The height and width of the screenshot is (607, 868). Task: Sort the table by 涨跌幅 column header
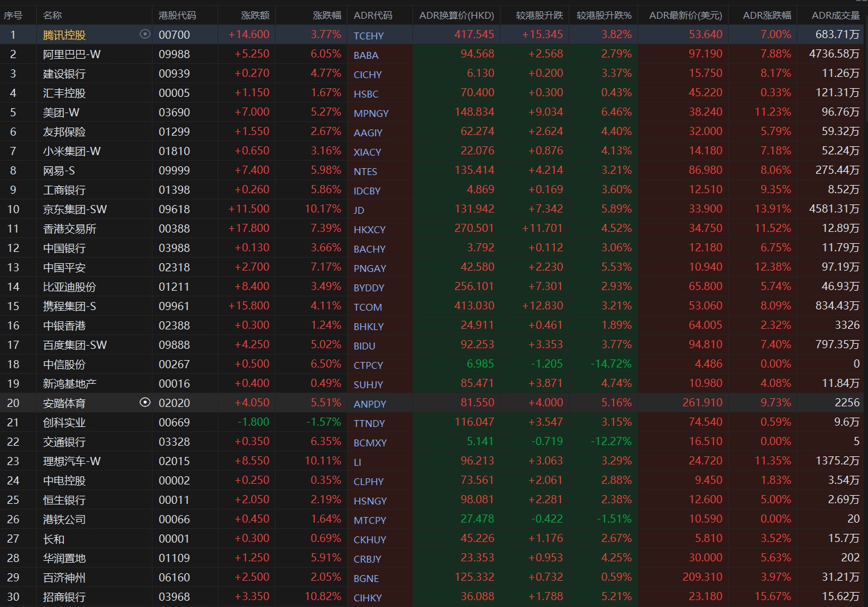(327, 15)
